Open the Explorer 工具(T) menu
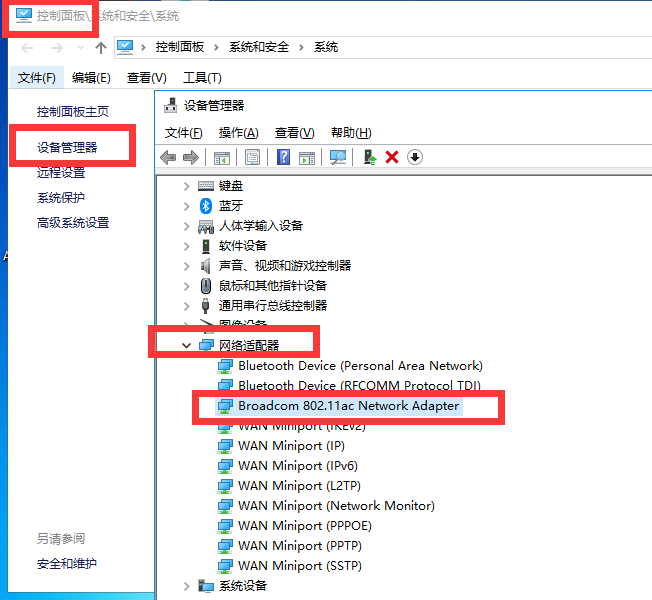Viewport: 652px width, 600px height. point(202,78)
